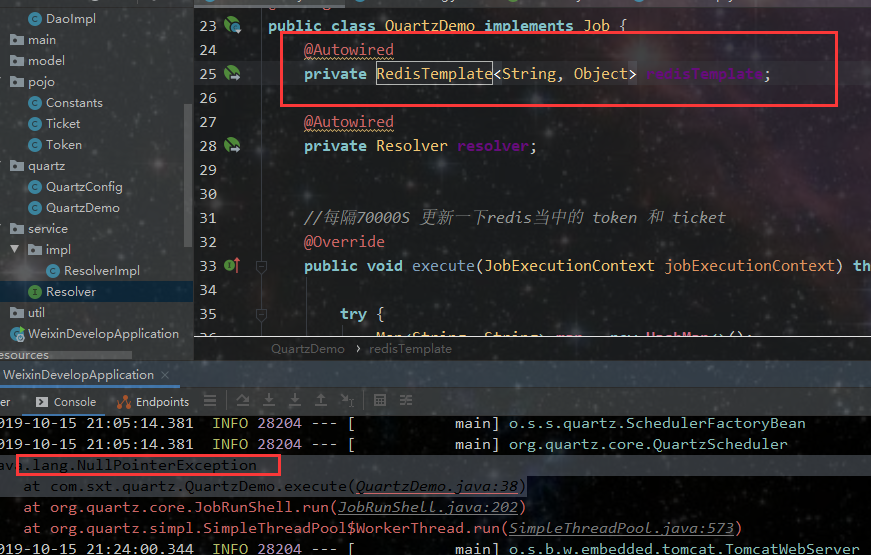871x555 pixels.
Task: Click the TomcatWebServer log entry
Action: point(684,548)
